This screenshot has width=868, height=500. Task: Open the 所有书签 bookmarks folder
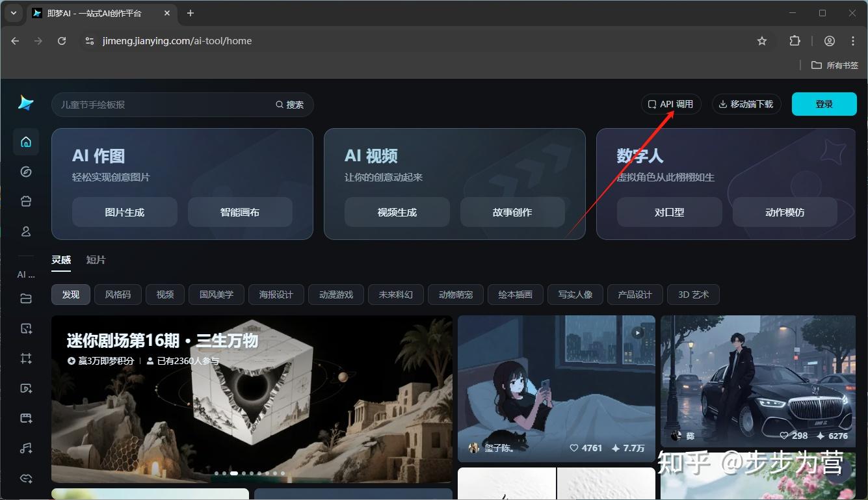tap(835, 65)
